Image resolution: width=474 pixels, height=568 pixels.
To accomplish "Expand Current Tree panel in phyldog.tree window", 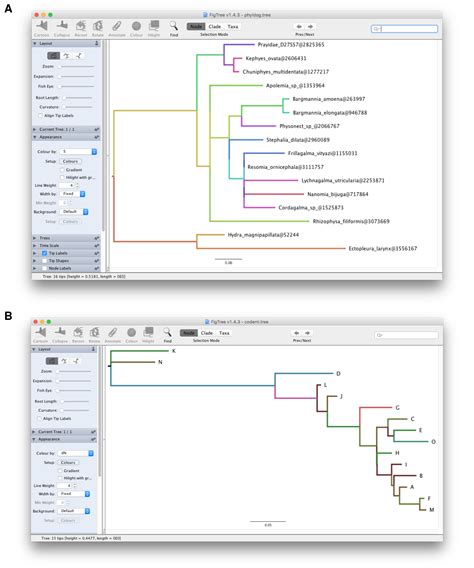I will click(35, 129).
